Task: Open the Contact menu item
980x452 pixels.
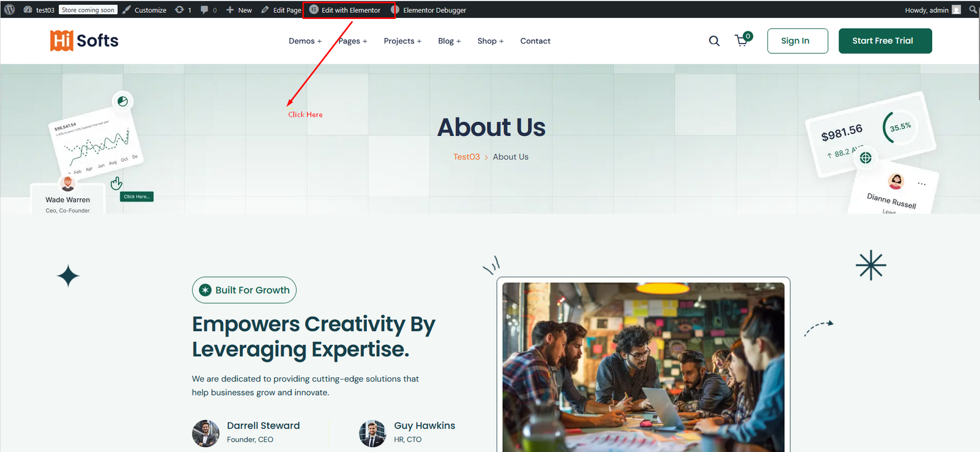Action: point(535,41)
